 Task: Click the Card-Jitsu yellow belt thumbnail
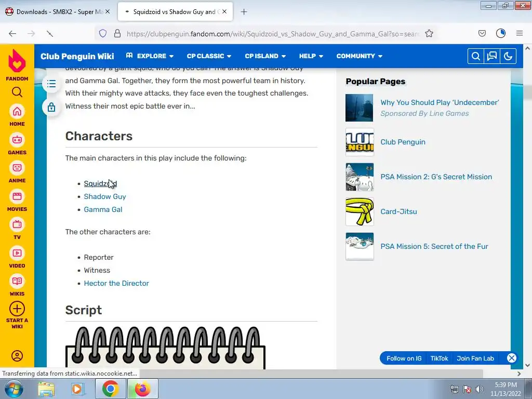360,212
